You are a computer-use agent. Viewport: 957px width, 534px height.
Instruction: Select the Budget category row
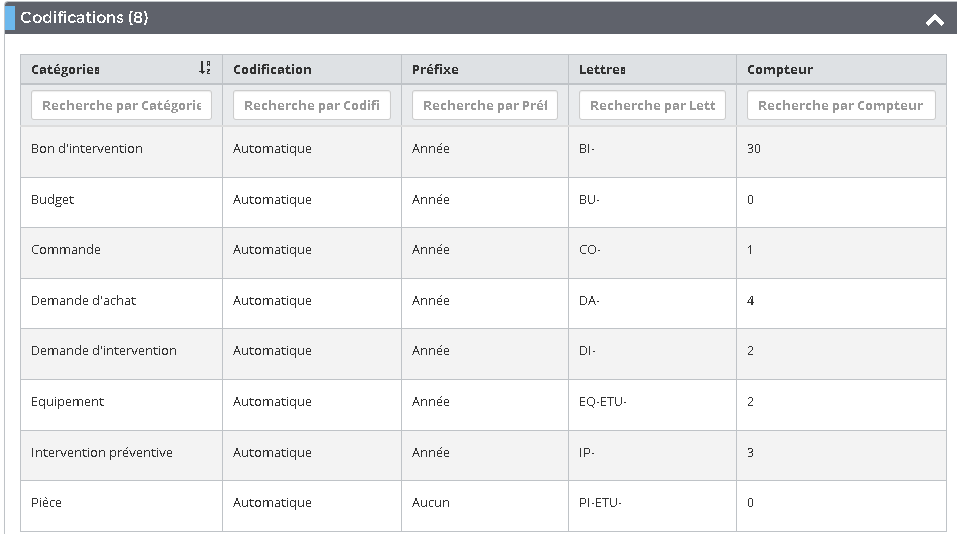[x=53, y=200]
